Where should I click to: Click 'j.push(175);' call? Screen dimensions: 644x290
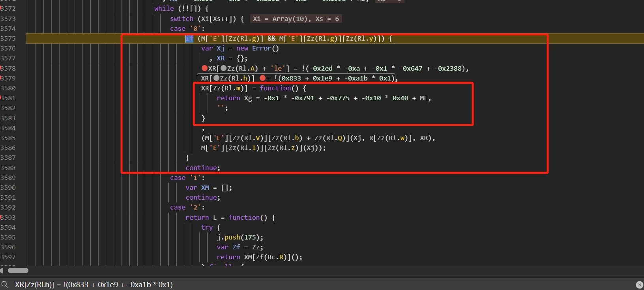click(240, 237)
